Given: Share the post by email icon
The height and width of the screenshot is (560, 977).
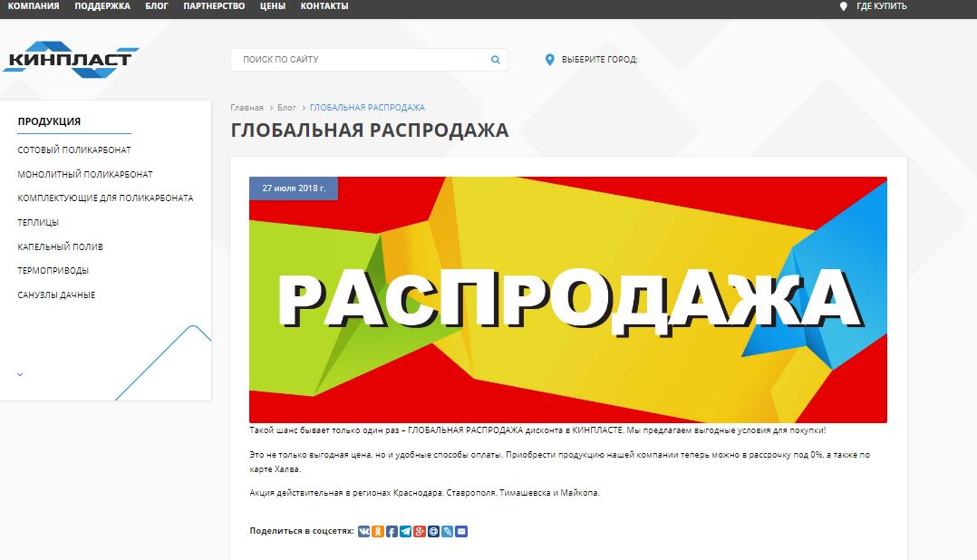Looking at the screenshot, I should (x=461, y=531).
